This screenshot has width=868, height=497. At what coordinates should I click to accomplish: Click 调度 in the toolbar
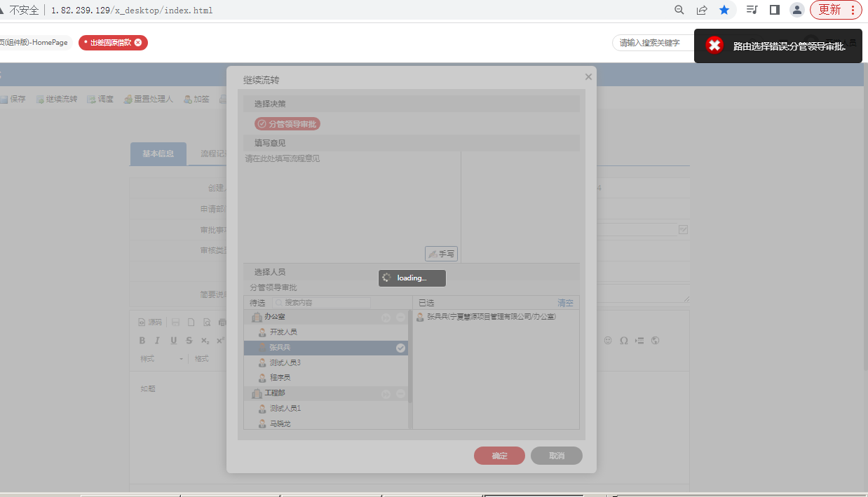click(100, 99)
